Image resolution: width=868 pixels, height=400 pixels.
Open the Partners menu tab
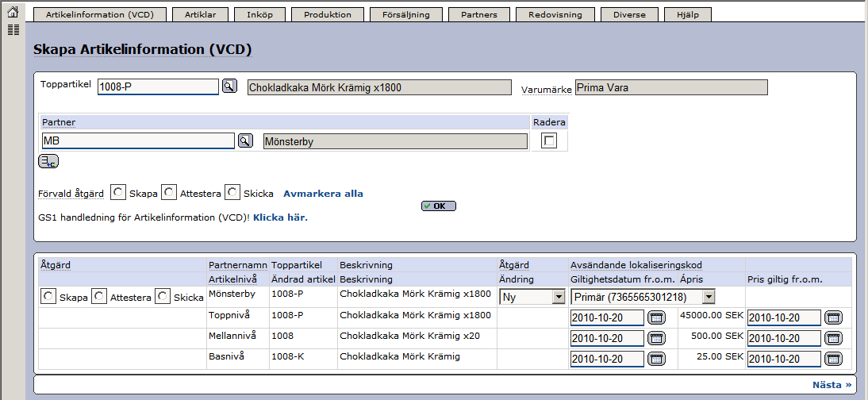pyautogui.click(x=479, y=15)
